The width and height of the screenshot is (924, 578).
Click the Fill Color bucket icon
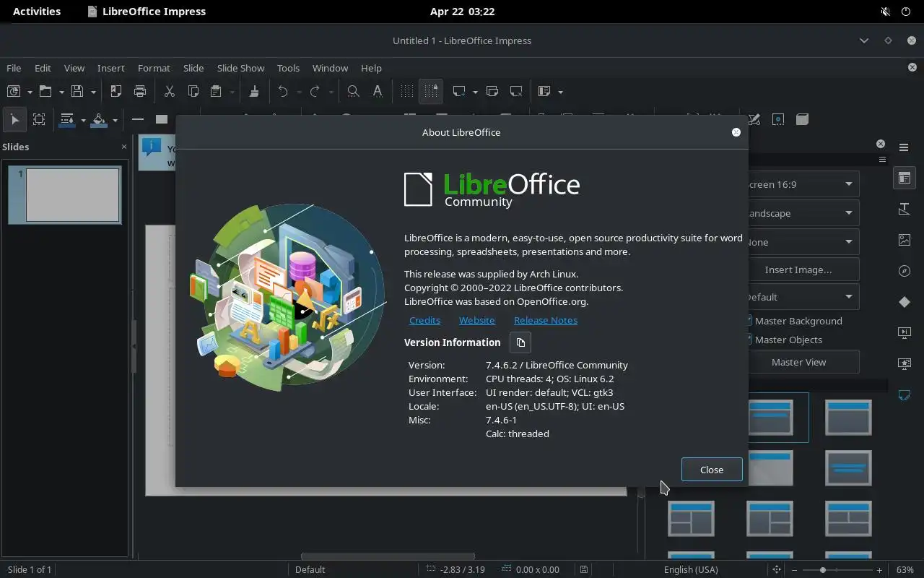tap(99, 119)
